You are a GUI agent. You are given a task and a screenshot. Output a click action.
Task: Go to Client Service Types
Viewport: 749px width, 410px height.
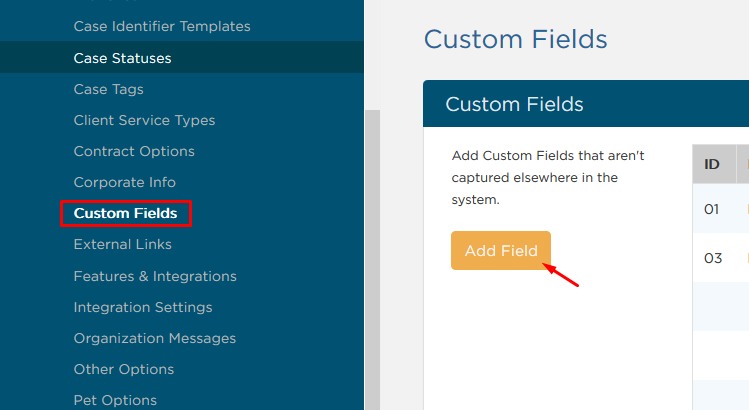point(144,120)
